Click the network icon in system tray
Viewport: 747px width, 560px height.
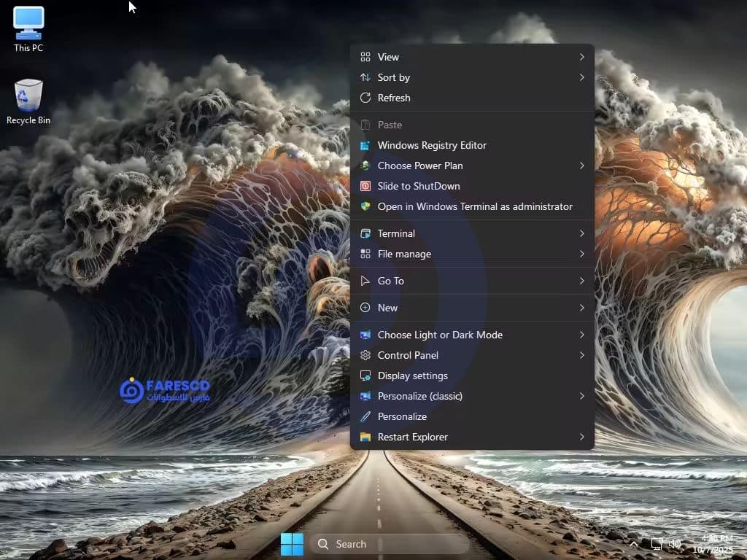pyautogui.click(x=656, y=544)
